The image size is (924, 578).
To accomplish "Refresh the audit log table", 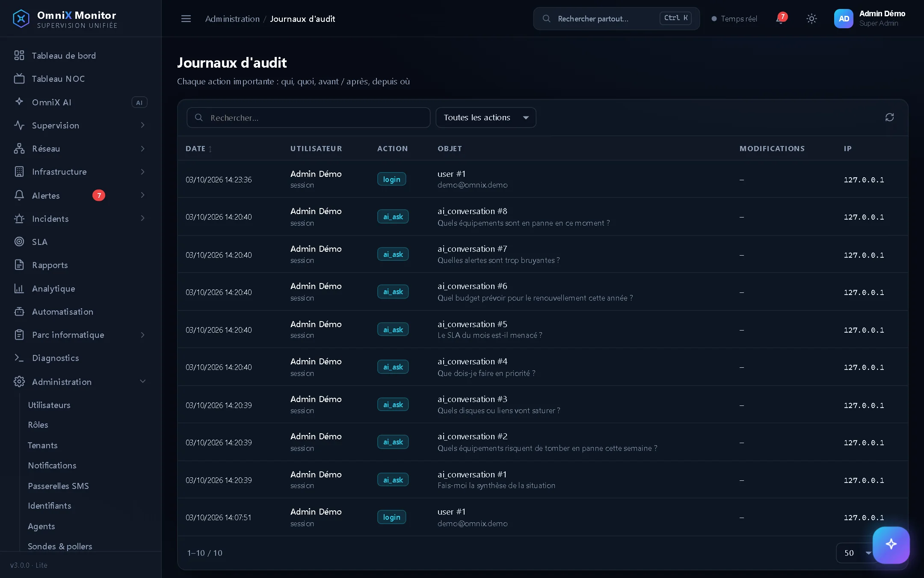I will pos(889,117).
